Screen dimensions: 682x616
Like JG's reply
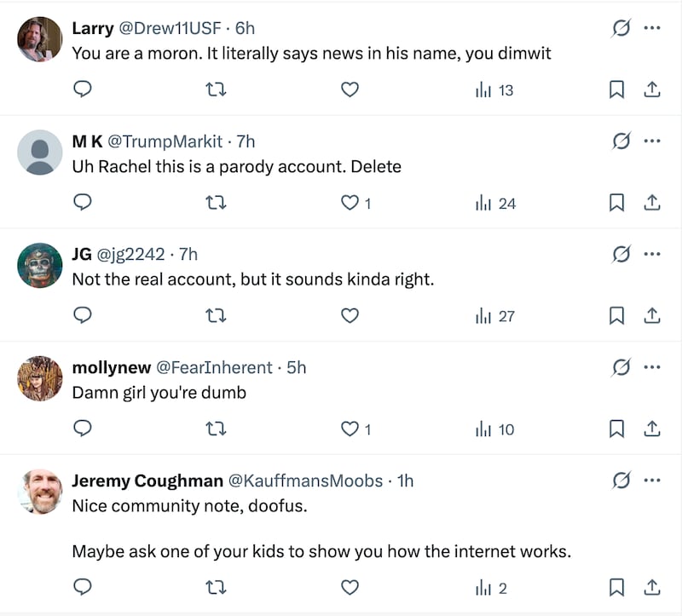[350, 315]
